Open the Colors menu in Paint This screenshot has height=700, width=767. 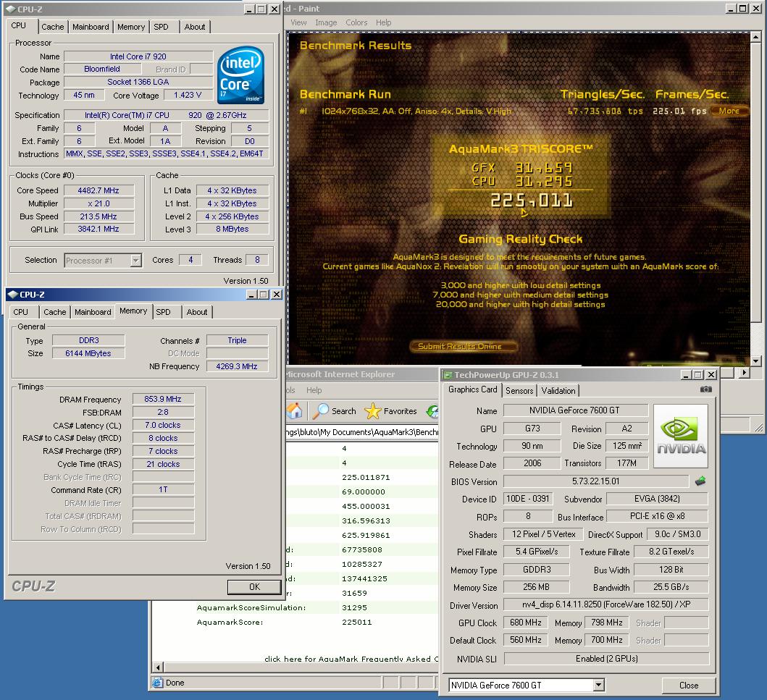356,22
